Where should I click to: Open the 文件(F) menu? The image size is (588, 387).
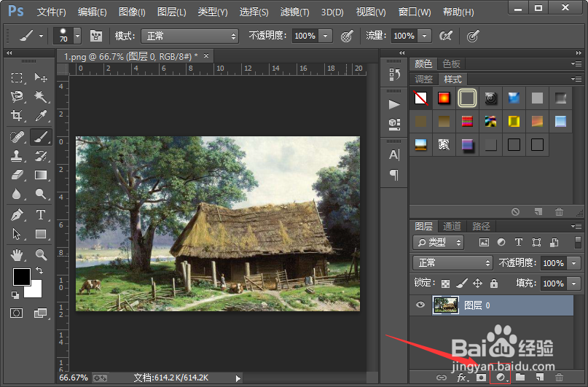[52, 12]
